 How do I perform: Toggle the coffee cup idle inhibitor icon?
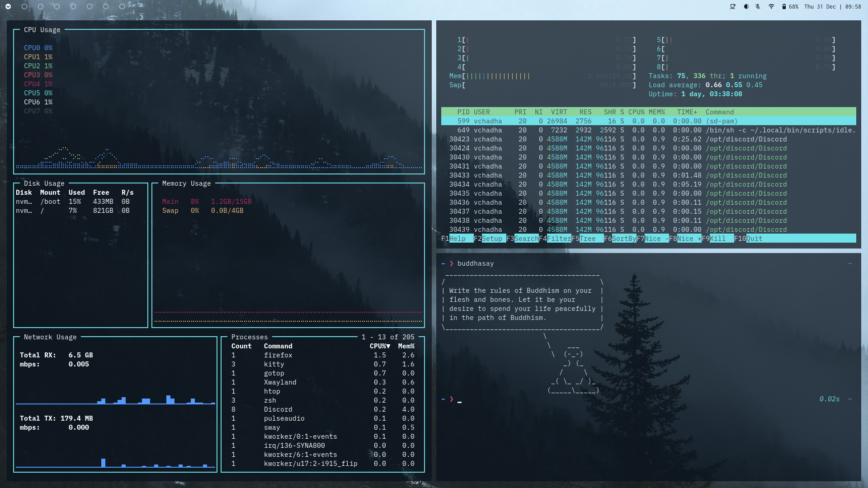(x=733, y=6)
